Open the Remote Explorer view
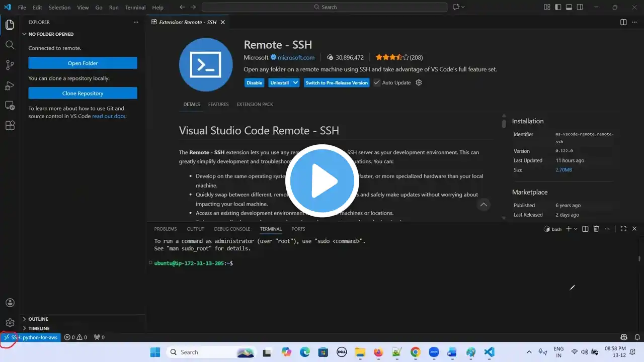 [10, 106]
